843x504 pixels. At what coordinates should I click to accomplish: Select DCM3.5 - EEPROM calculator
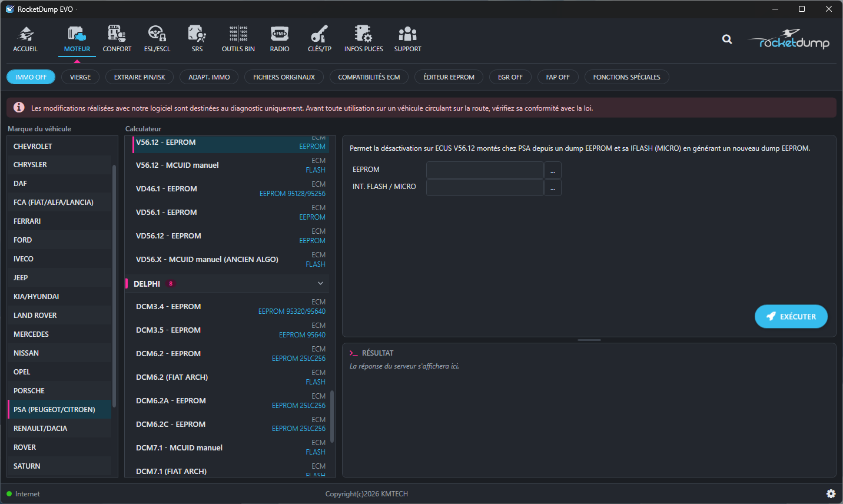(228, 330)
